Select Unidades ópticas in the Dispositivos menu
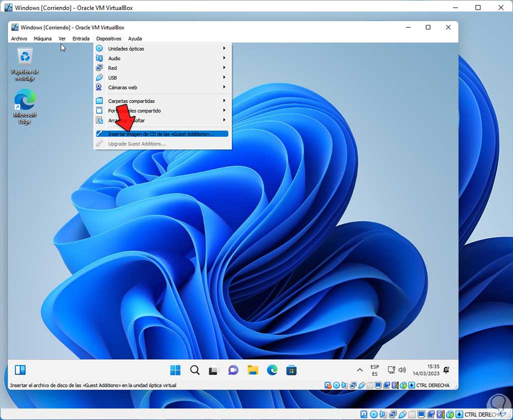Screen dimensions: 513x420 pyautogui.click(x=162, y=48)
